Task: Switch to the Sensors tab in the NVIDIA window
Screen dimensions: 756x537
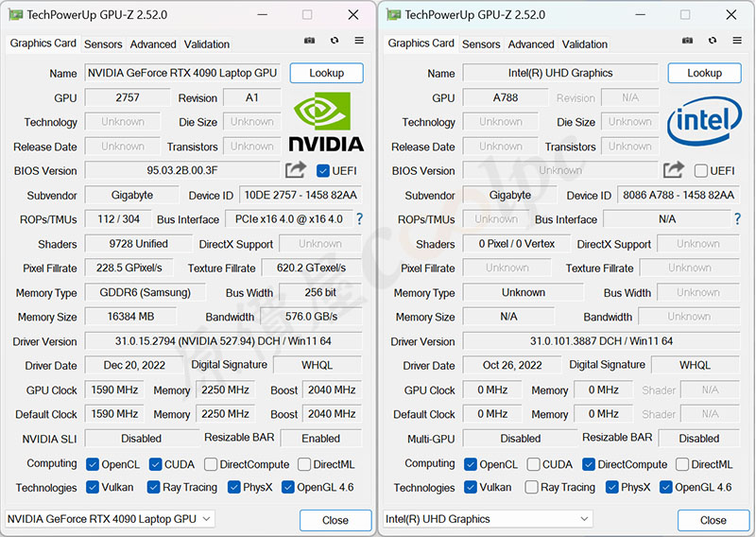Action: coord(103,43)
